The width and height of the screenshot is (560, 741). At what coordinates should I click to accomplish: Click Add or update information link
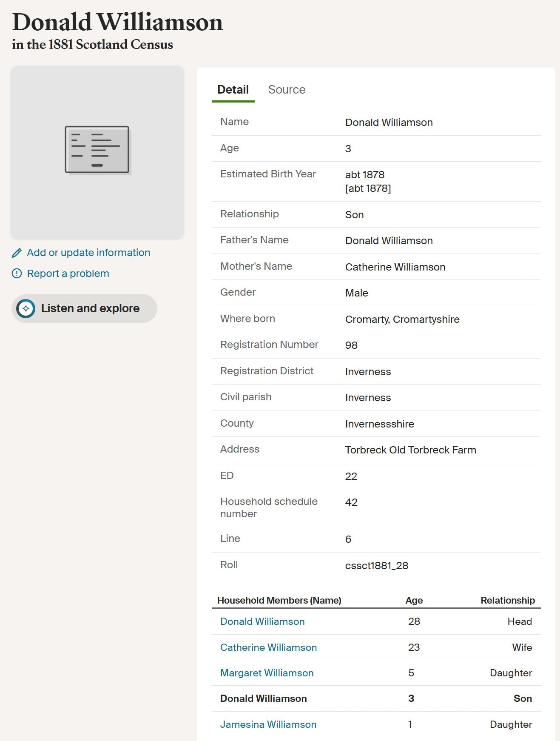[x=88, y=253]
